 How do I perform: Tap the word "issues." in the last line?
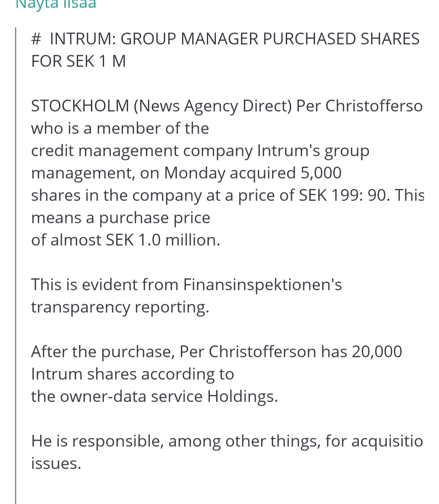pyautogui.click(x=56, y=463)
